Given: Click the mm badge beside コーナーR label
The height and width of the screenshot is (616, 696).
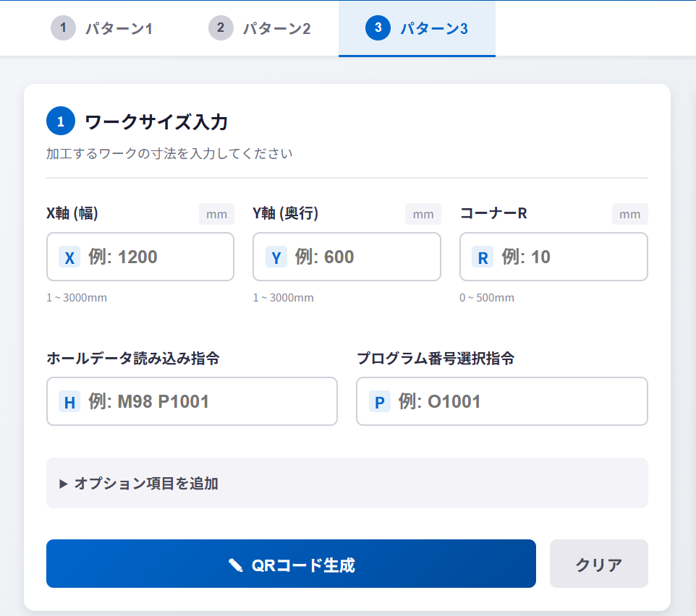Looking at the screenshot, I should pos(629,213).
